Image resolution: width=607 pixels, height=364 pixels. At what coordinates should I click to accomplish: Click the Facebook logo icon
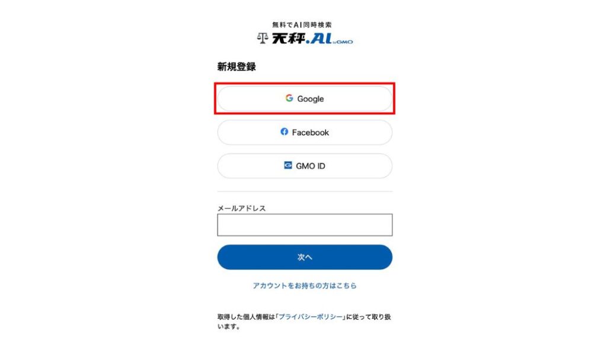(284, 132)
